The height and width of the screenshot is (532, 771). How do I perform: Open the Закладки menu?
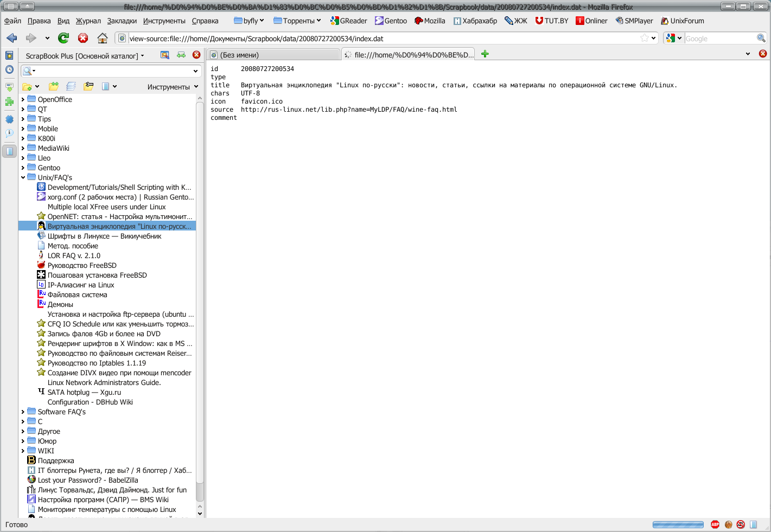(122, 21)
